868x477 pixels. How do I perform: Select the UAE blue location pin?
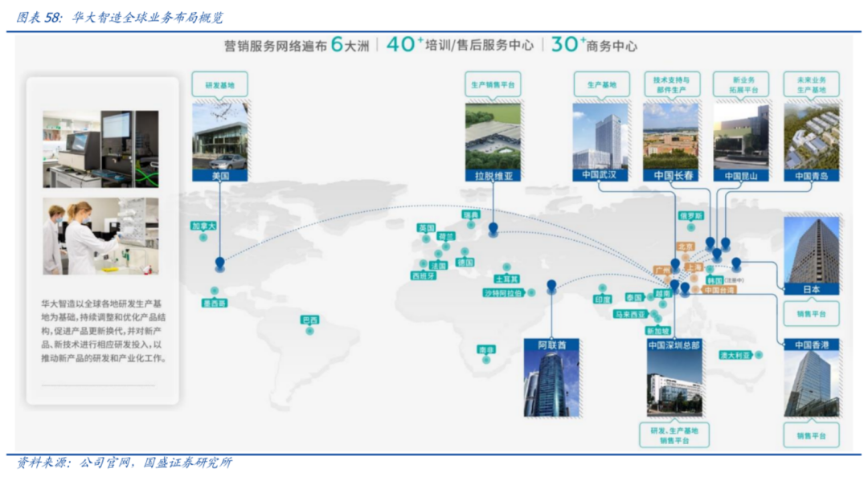tap(551, 285)
